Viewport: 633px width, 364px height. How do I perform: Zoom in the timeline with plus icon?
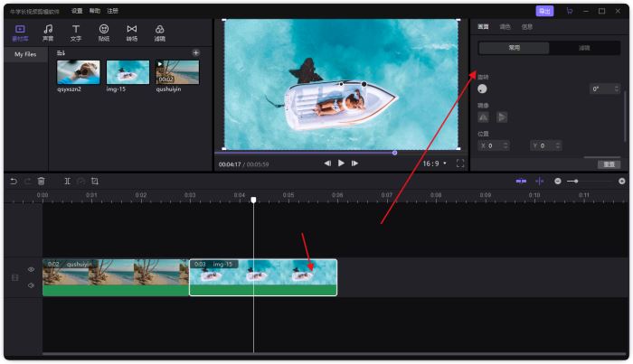tap(622, 182)
